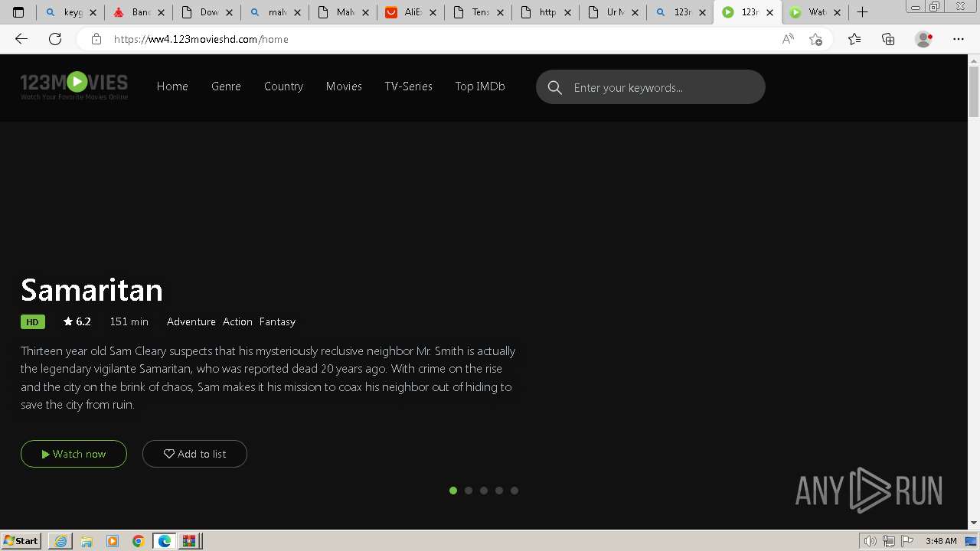Open the media player taskbar icon
Viewport: 980px width, 551px height.
pyautogui.click(x=113, y=541)
